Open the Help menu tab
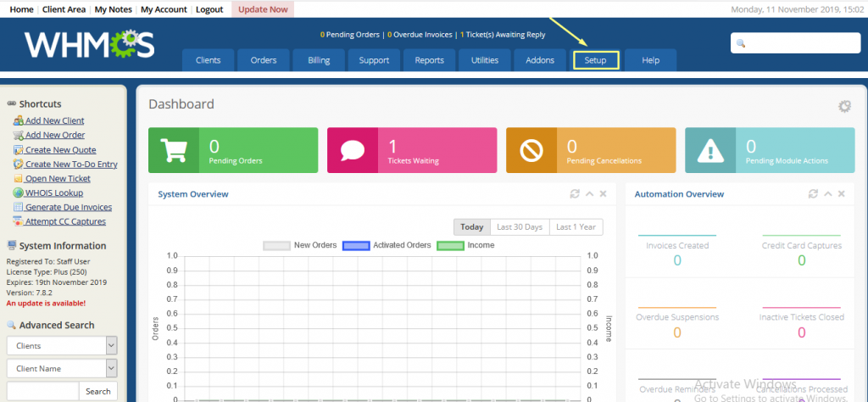The height and width of the screenshot is (402, 868). (650, 60)
